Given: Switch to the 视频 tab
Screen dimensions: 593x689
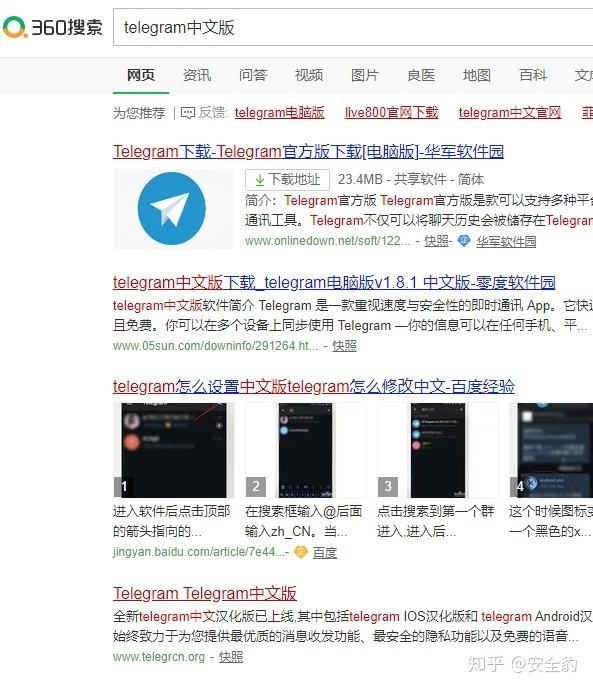Looking at the screenshot, I should (x=309, y=75).
